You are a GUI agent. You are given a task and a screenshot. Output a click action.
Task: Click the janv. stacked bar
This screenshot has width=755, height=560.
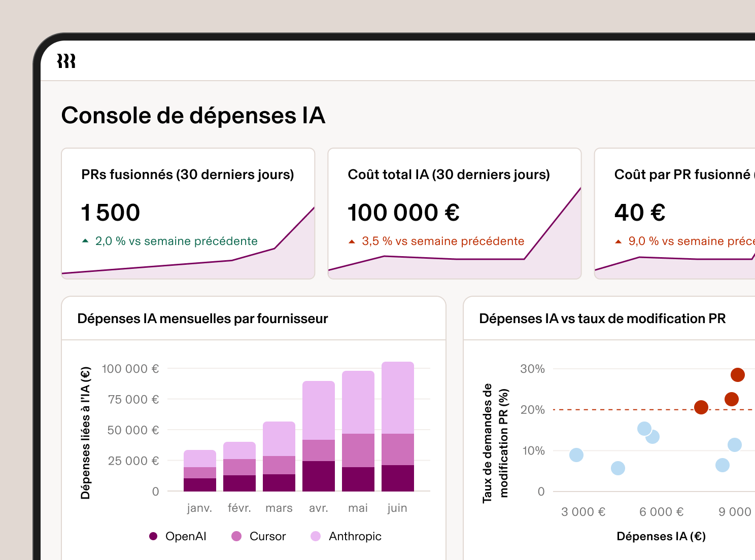(x=200, y=471)
